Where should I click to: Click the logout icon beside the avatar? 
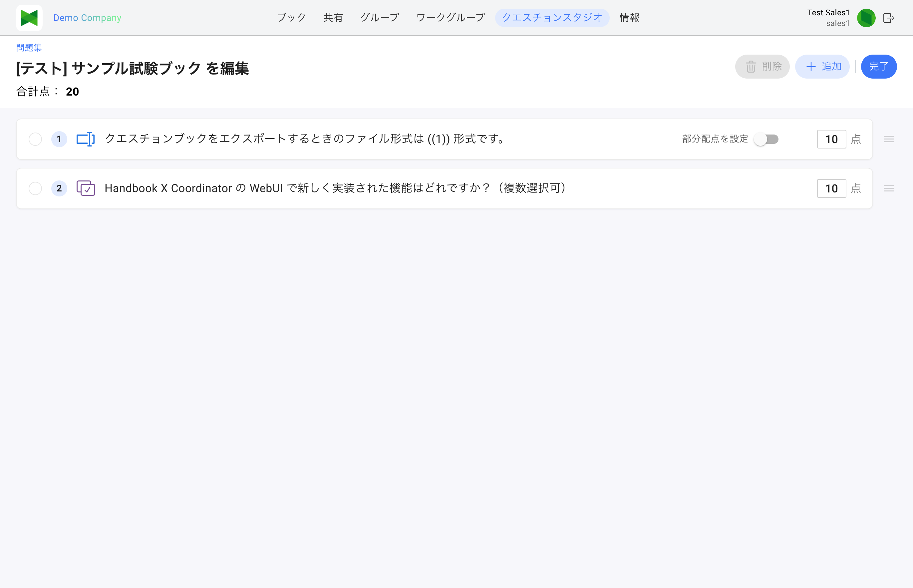tap(888, 18)
